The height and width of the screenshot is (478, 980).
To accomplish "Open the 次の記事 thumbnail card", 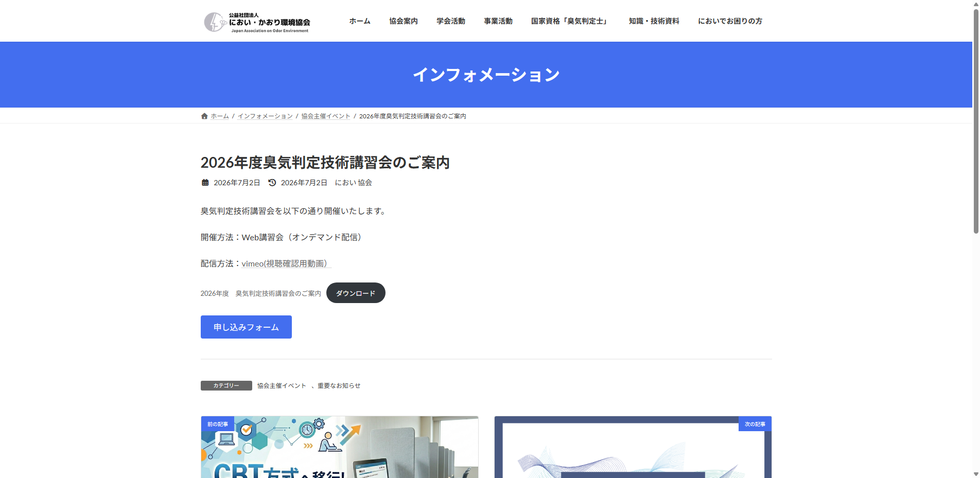I will tap(633, 447).
